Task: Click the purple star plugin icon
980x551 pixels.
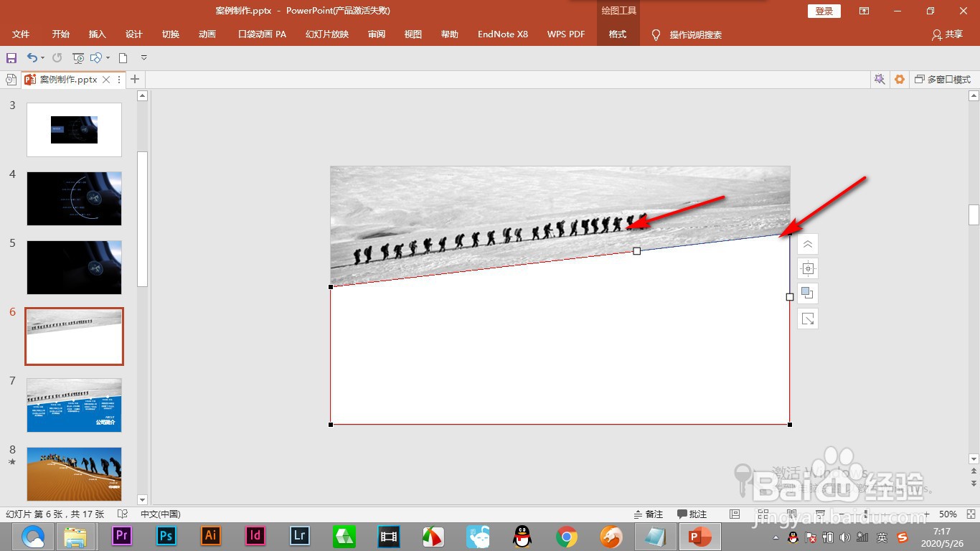Action: pos(880,80)
